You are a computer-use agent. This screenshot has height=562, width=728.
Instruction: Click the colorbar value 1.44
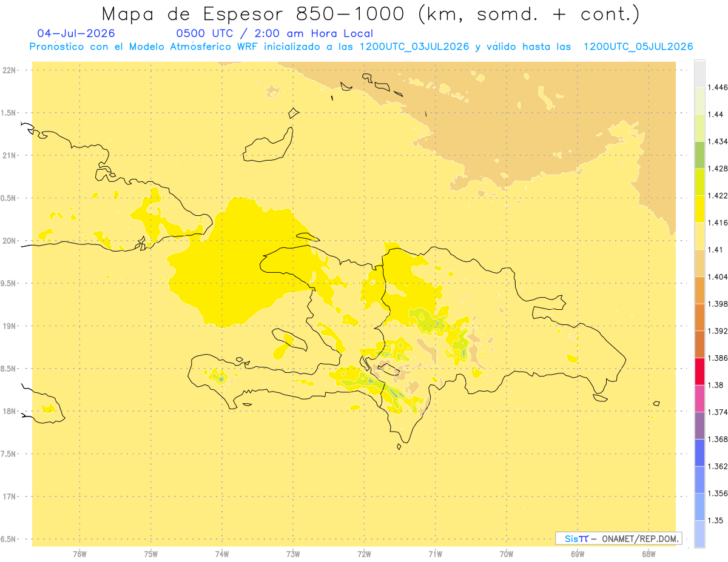pyautogui.click(x=716, y=115)
